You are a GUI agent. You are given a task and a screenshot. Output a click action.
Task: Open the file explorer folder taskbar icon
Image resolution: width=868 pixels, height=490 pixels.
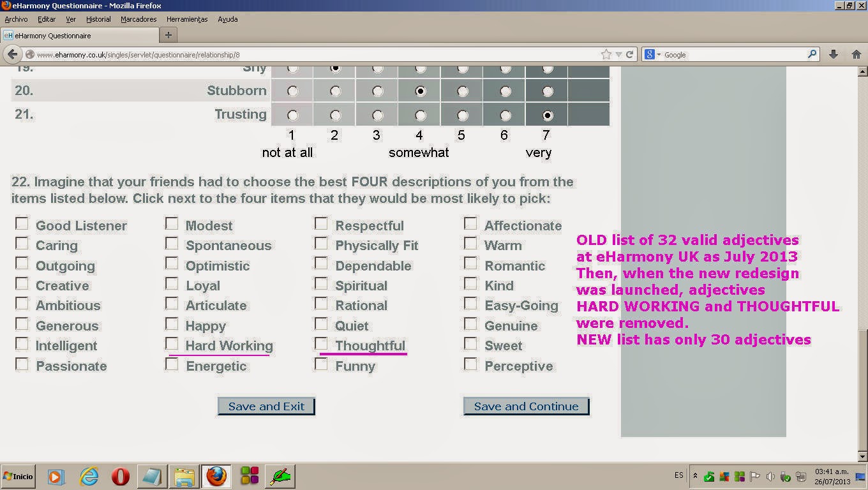pyautogui.click(x=184, y=477)
